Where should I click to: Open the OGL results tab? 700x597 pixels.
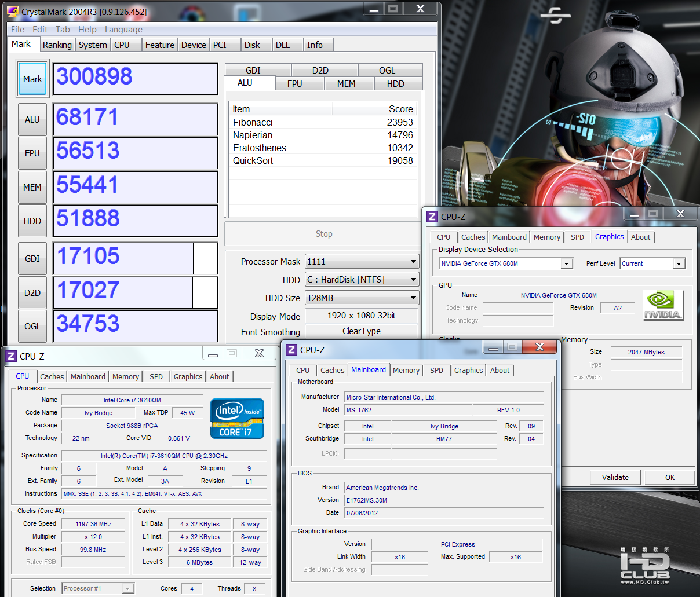click(x=390, y=70)
